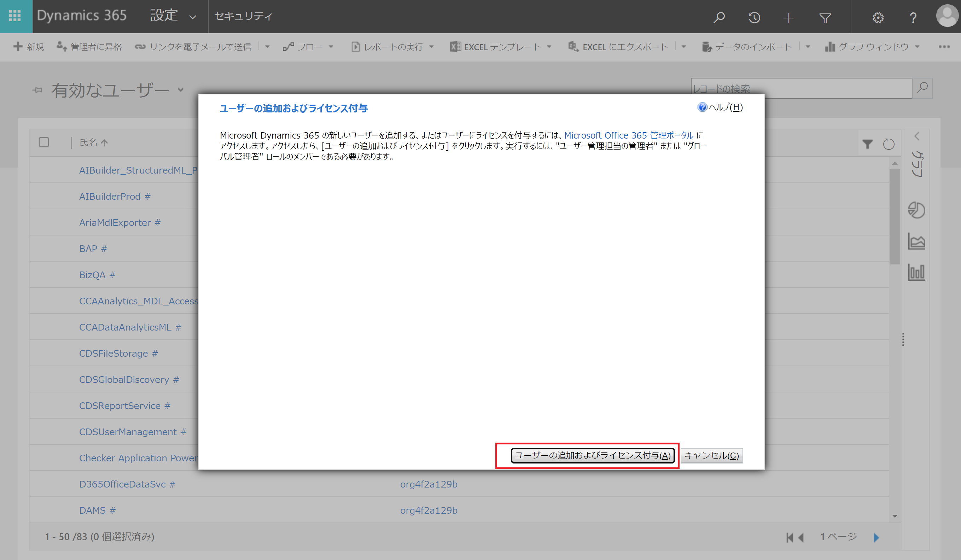Click Dynamics 365 title
Viewport: 961px width, 560px height.
click(82, 16)
